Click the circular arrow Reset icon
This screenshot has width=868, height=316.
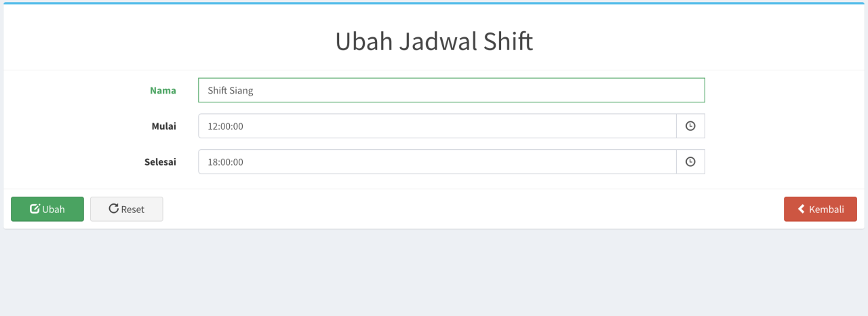pos(113,209)
